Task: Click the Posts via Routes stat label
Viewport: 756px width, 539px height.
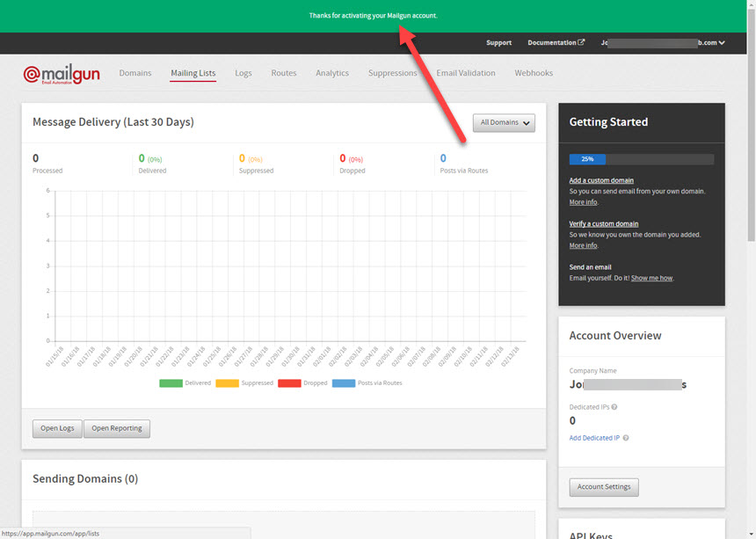Action: click(x=464, y=171)
